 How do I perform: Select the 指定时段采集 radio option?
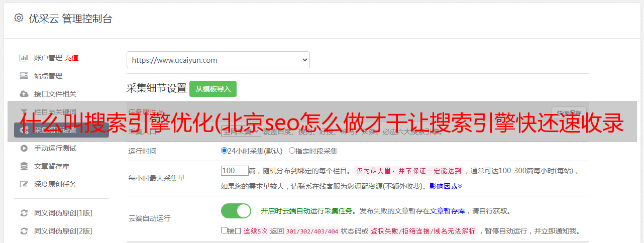coord(292,150)
